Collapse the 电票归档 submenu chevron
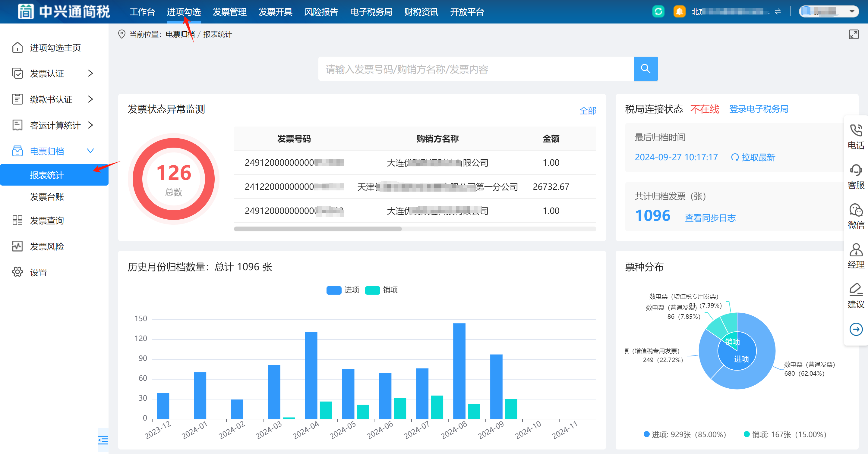 click(90, 151)
